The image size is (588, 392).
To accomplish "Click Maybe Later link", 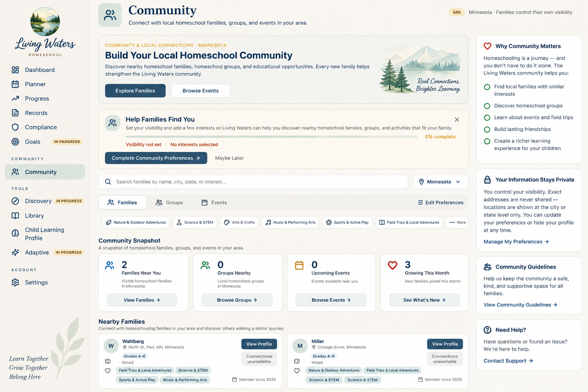I will (x=229, y=158).
